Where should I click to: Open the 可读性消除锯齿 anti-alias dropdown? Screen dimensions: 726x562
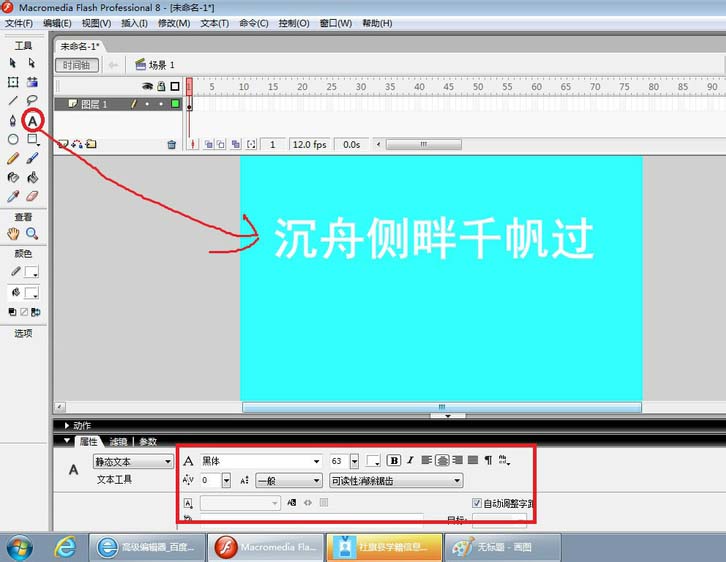[396, 481]
